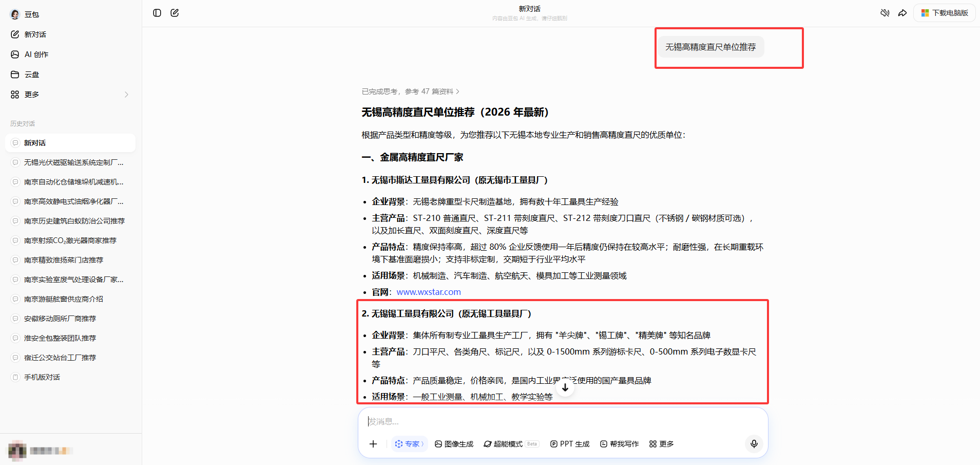Click the 一、金属高精度直尺厂家 section heading
The height and width of the screenshot is (465, 980).
[x=412, y=157]
